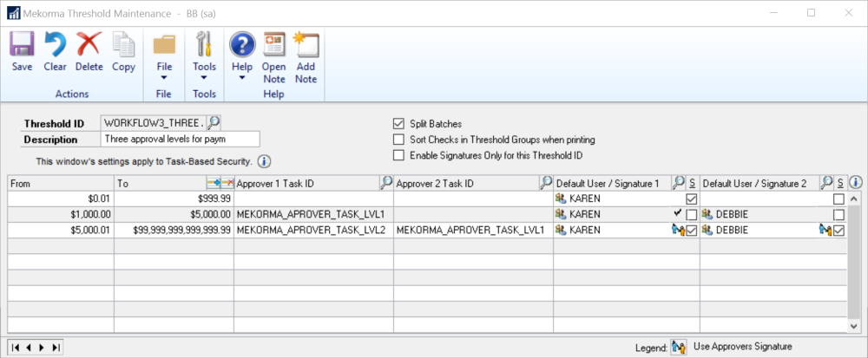Toggle Signature 2 checkbox in $0.01 row
Screen dimensions: 868x358
pyautogui.click(x=839, y=199)
